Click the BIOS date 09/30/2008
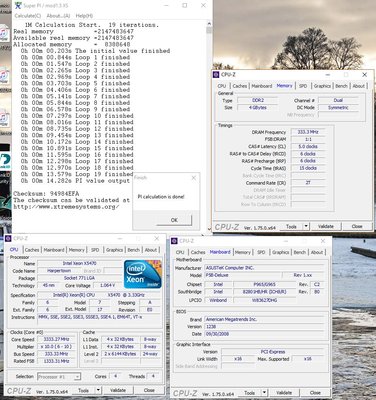This screenshot has height=400, width=376. (x=263, y=334)
